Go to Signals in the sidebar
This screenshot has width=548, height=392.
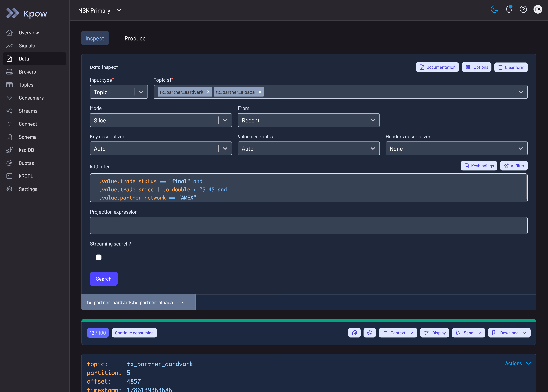[35, 46]
